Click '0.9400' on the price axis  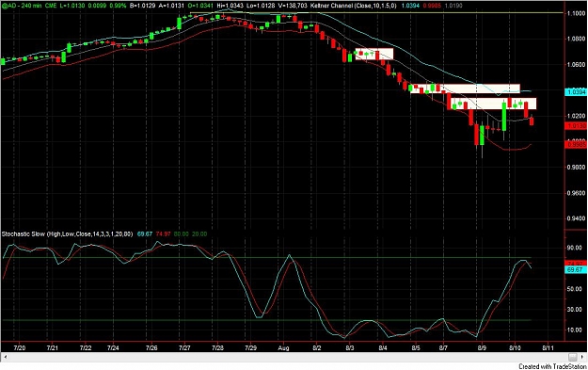coord(577,218)
